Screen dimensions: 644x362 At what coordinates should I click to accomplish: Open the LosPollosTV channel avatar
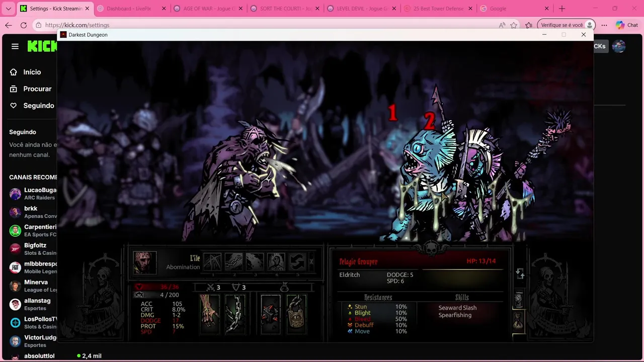15,323
